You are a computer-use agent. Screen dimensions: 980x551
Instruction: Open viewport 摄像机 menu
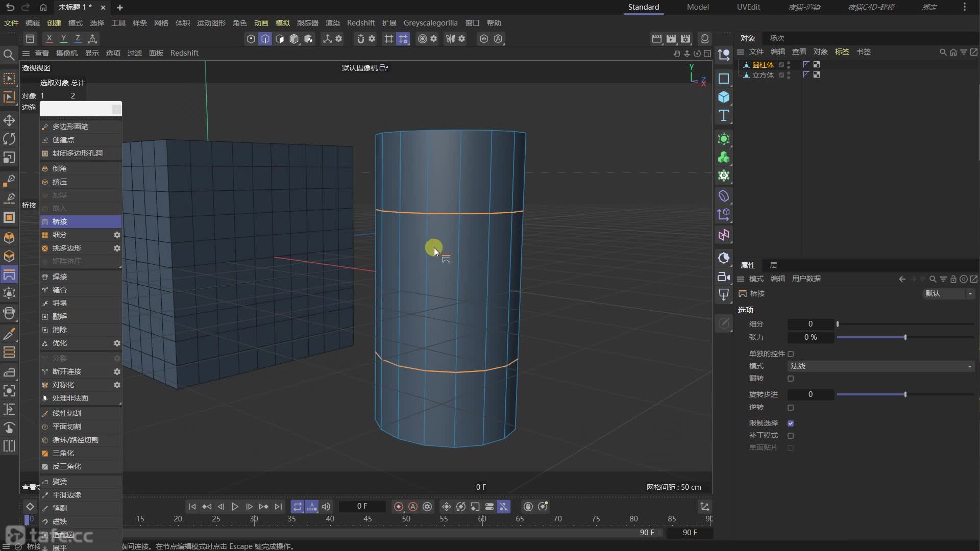(x=67, y=53)
